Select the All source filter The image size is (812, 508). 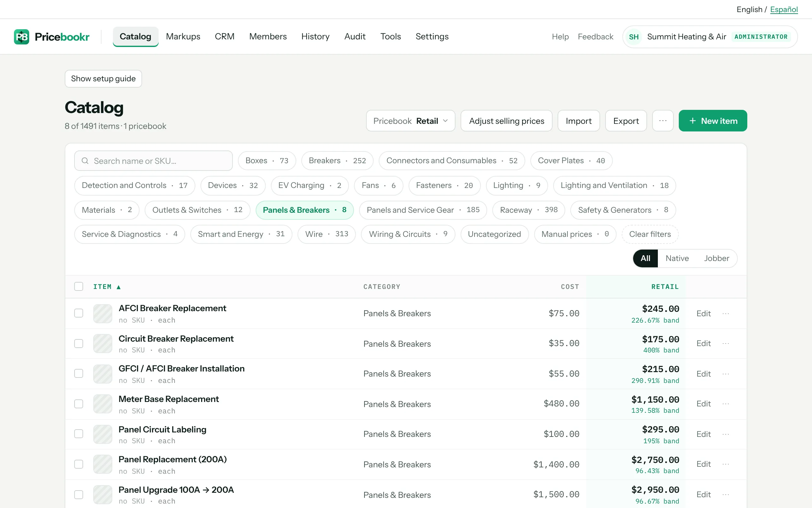(x=645, y=258)
